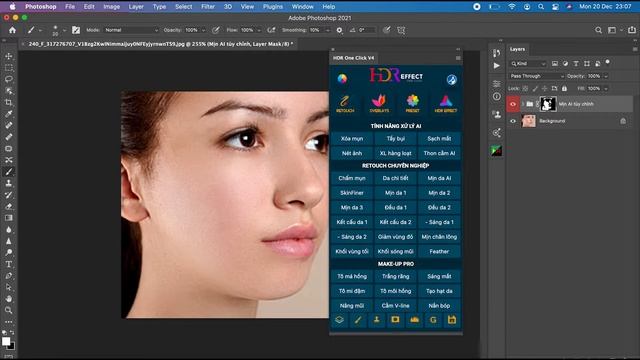Toggle lock transparent pixels
Viewport: 640px width, 360px height.
point(525,89)
